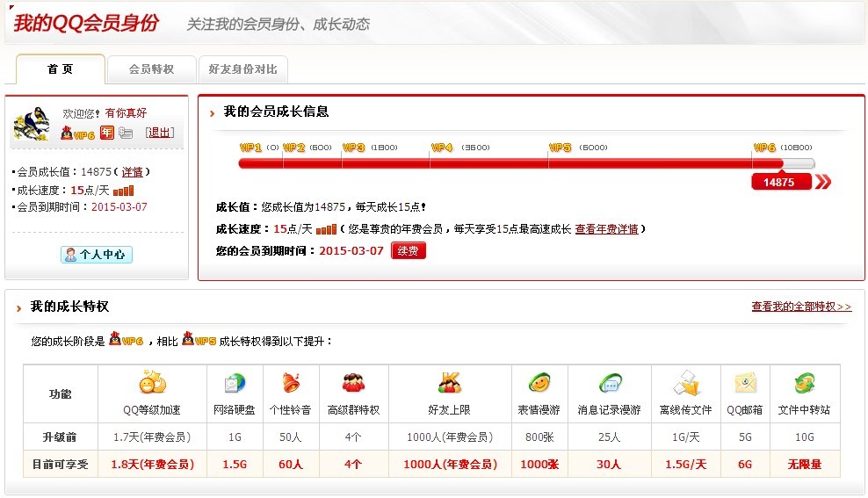Click the speed bars icon in the sidebar
Viewport: 868px width, 498px height.
(x=124, y=191)
